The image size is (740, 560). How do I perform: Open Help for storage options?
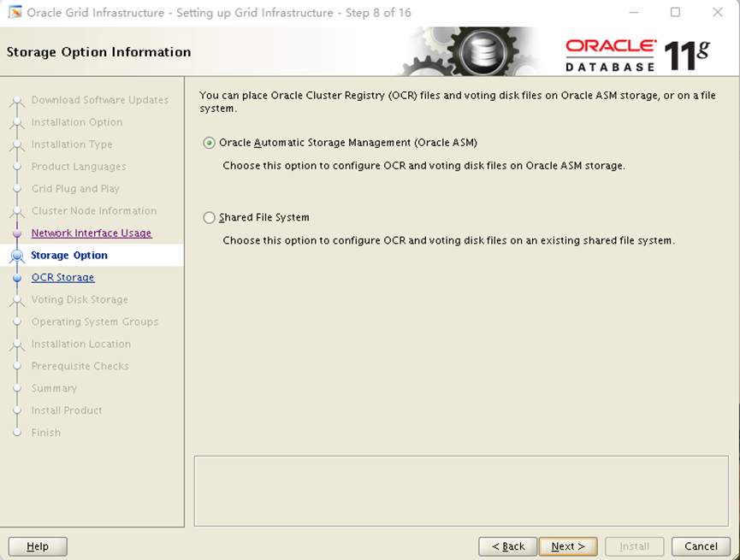38,546
